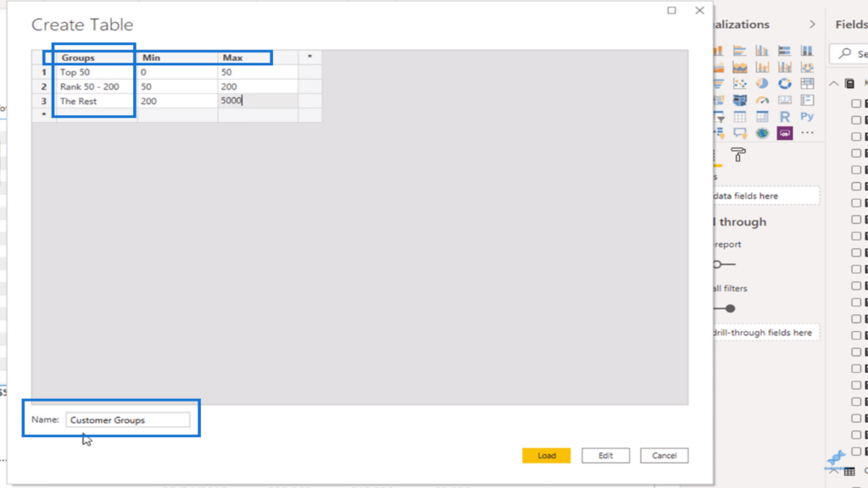The width and height of the screenshot is (868, 488).
Task: Select the 'Top 50' cell
Action: (x=97, y=72)
